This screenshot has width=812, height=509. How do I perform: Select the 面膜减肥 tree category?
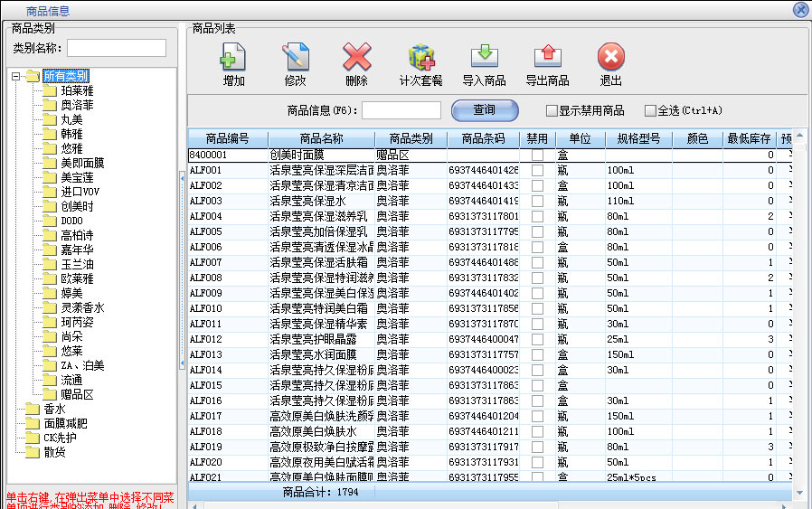(x=65, y=423)
